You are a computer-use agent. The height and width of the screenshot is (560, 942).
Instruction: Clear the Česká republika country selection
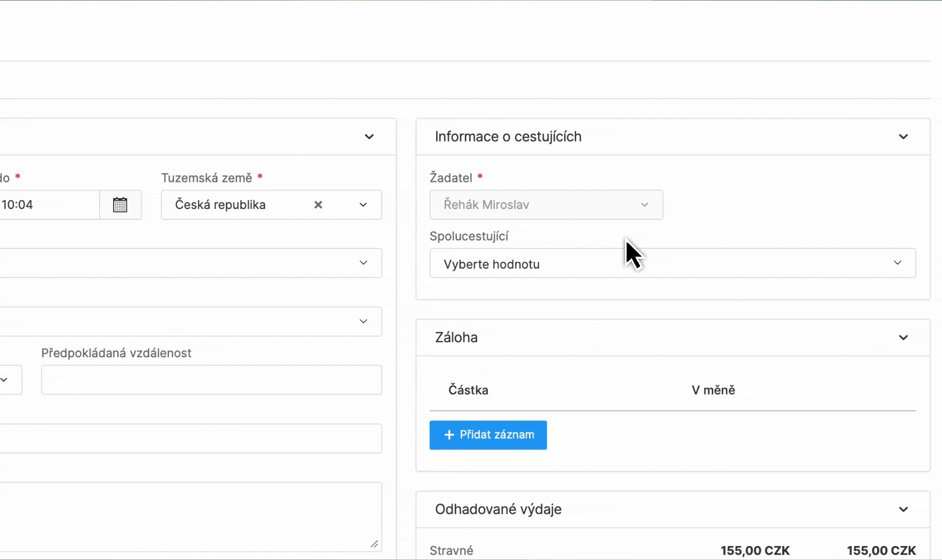[x=318, y=205]
